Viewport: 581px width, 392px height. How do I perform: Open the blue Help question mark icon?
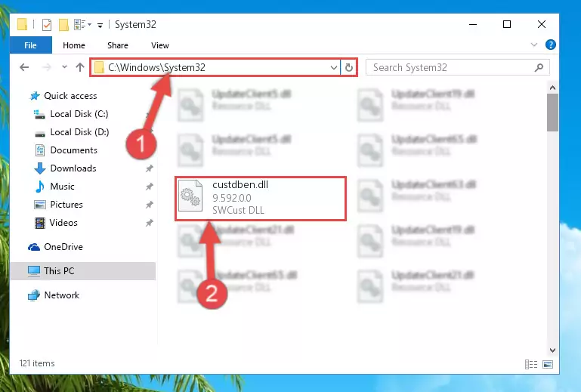pyautogui.click(x=551, y=45)
